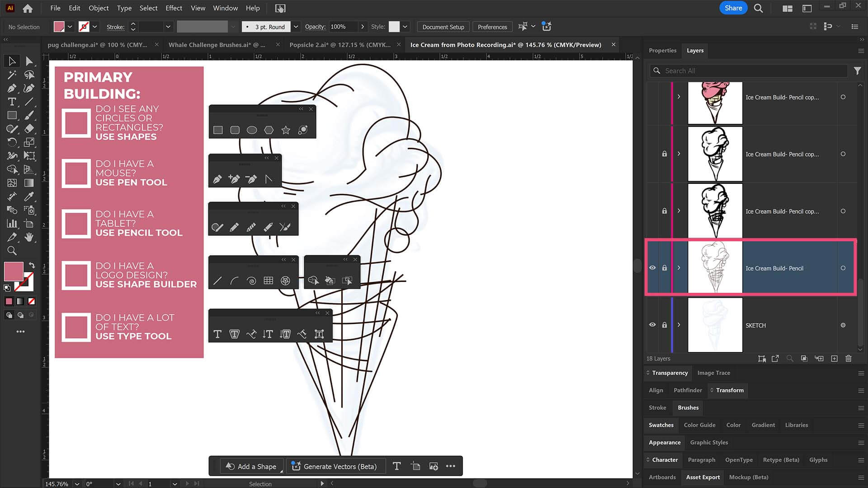Switch to pug challenge.ai document tab

98,45
